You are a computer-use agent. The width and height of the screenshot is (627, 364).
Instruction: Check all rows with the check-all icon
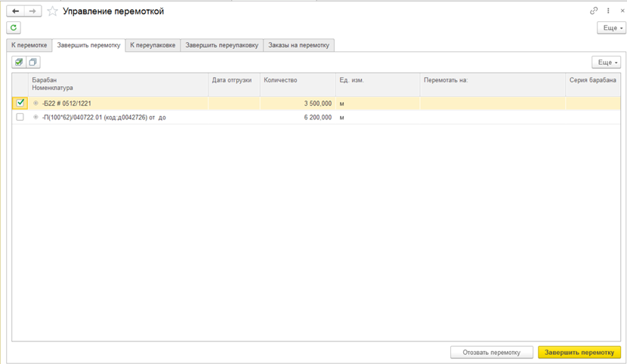19,63
